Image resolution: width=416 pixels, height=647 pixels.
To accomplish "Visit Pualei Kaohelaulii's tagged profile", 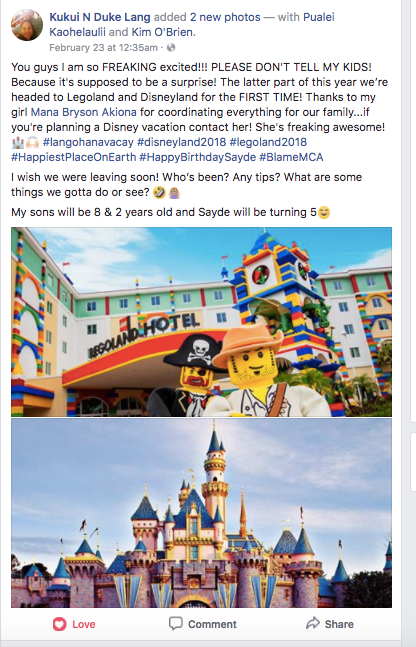I will (x=192, y=24).
